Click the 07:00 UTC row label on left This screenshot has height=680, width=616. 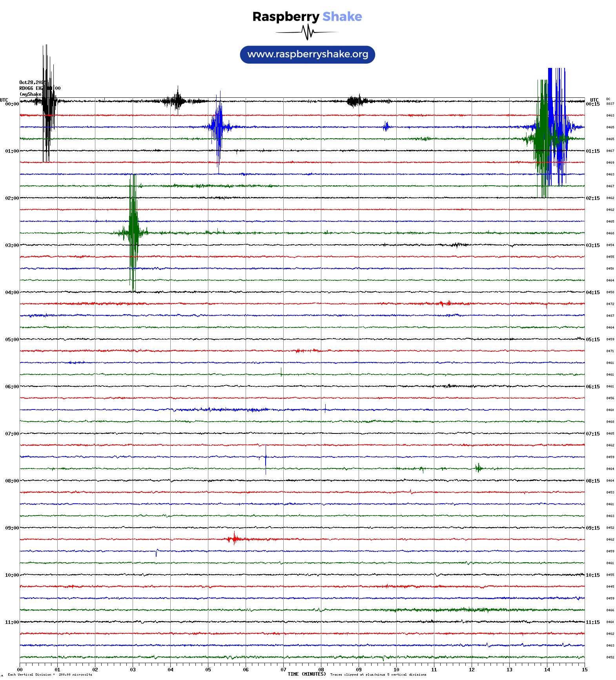click(x=12, y=434)
